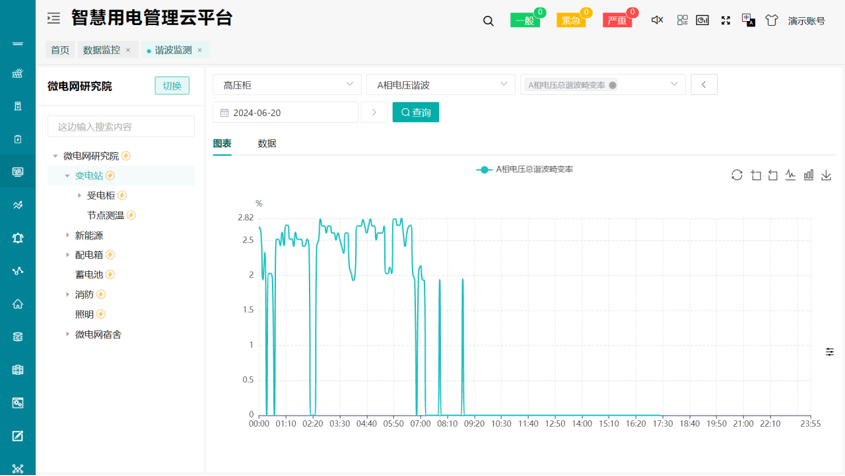Switch to the 首页 tab
The width and height of the screenshot is (845, 476).
pos(60,50)
